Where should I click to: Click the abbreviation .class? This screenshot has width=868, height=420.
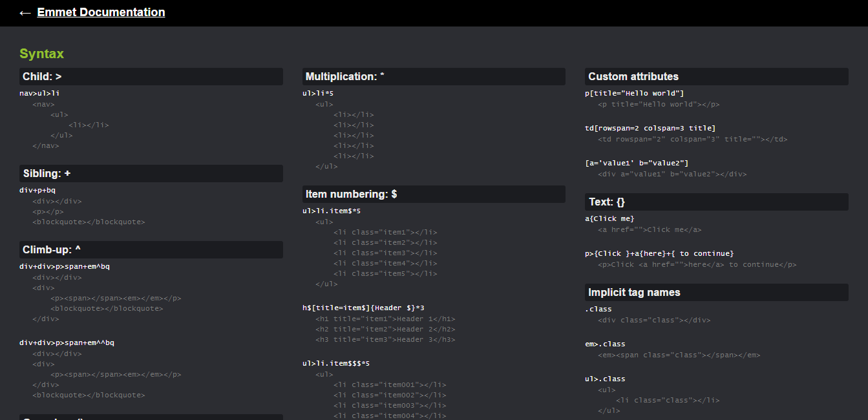tap(598, 309)
